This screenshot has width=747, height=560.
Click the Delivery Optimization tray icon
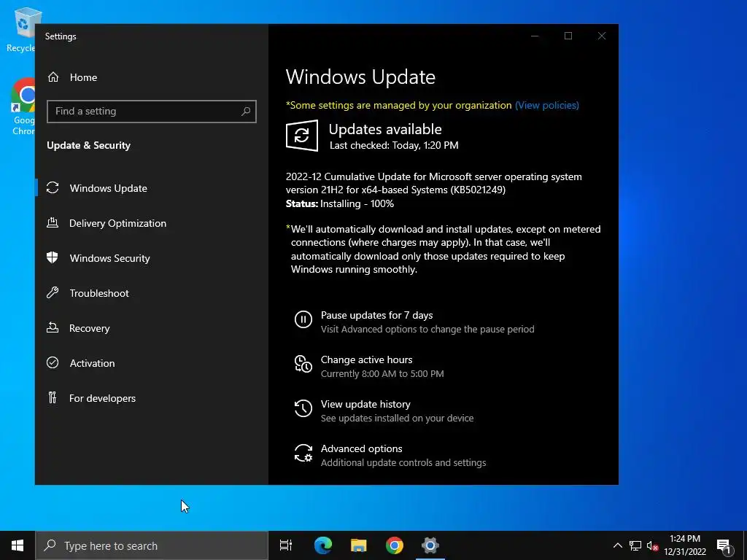click(x=53, y=222)
